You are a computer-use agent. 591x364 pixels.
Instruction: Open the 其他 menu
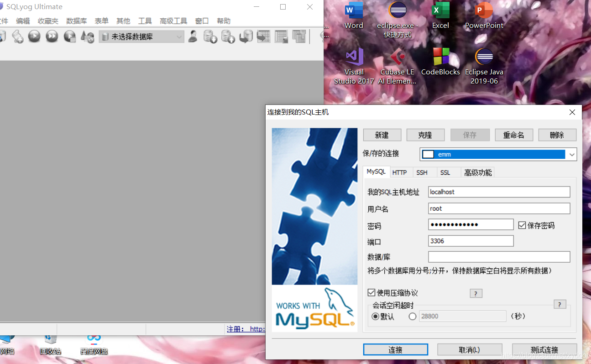[x=123, y=21]
